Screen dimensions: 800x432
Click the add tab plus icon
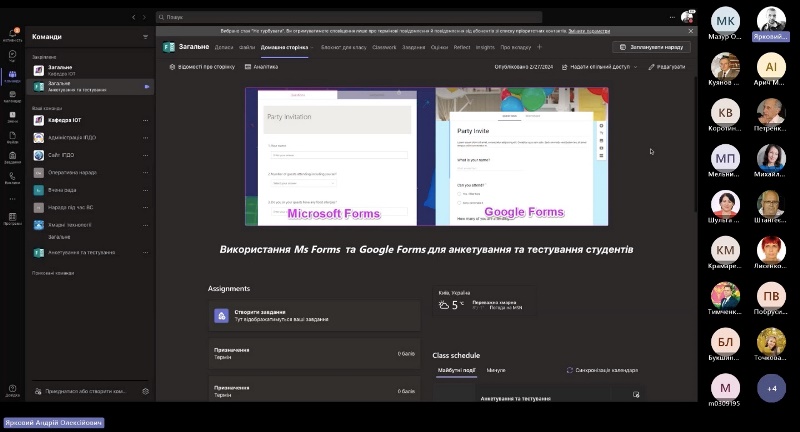[540, 47]
